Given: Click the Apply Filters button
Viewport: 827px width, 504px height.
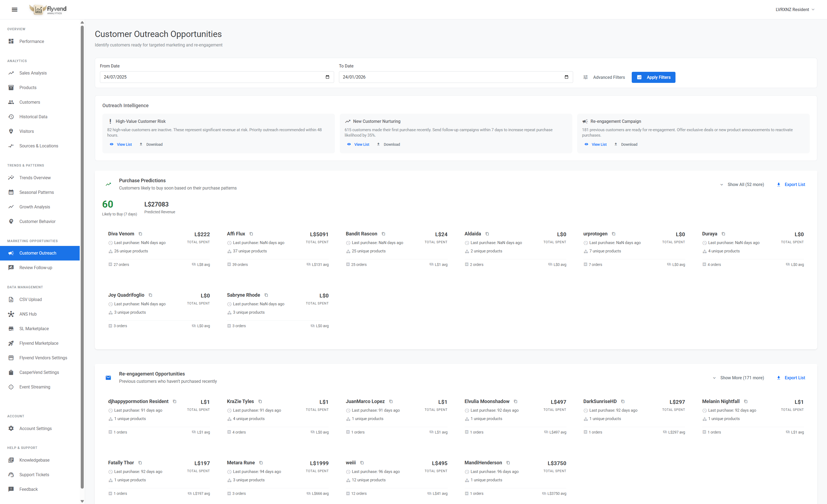Looking at the screenshot, I should (653, 77).
